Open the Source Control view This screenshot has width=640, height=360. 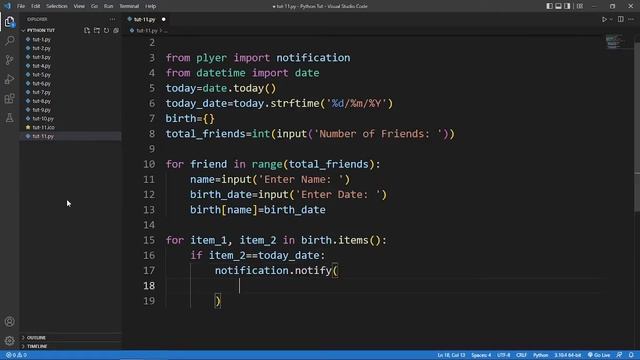[9, 60]
